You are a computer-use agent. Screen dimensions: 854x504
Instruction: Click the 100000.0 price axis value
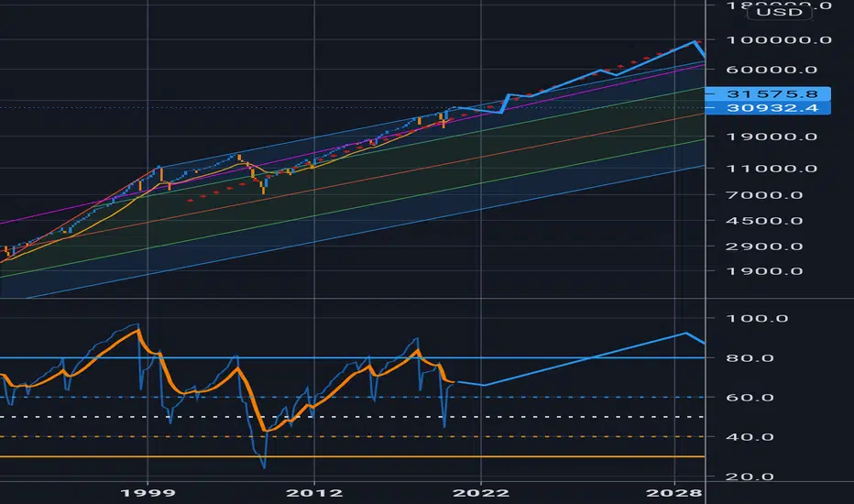point(779,39)
